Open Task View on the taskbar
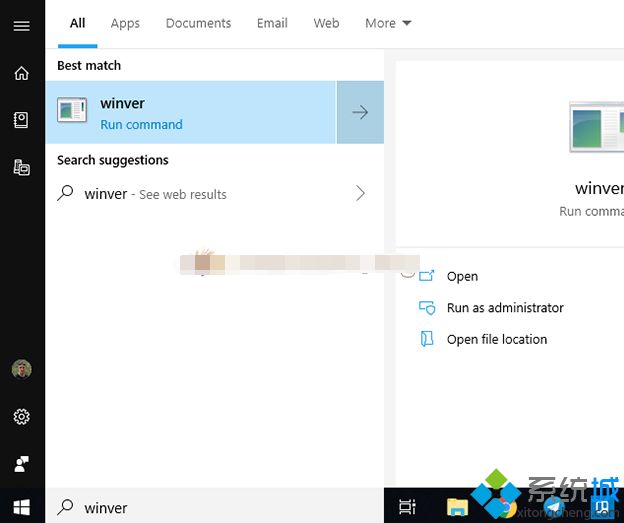The width and height of the screenshot is (624, 523). click(408, 507)
